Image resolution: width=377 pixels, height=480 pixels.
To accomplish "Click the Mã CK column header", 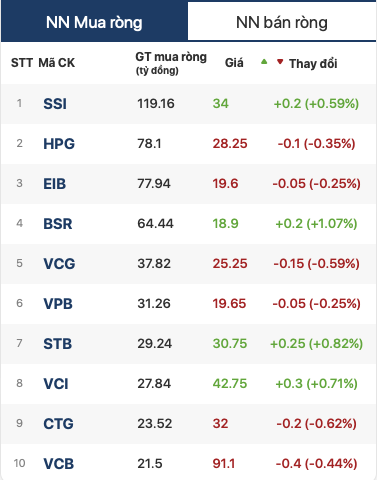I will point(57,63).
